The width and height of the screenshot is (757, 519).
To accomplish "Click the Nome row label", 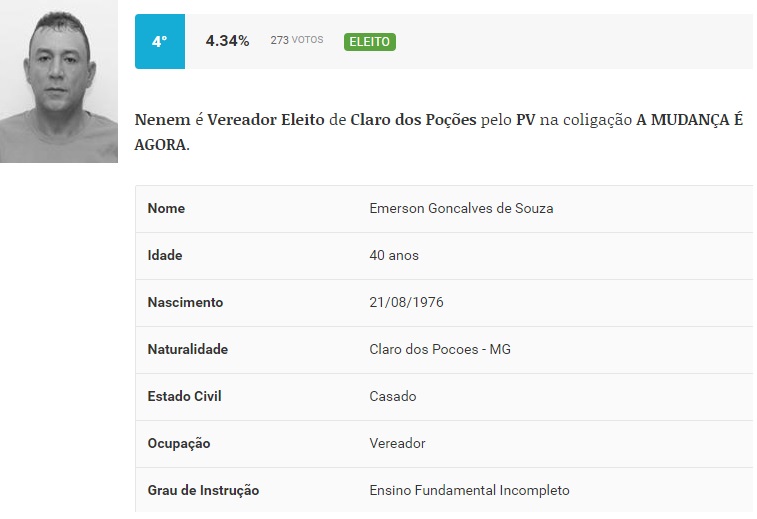I will (166, 208).
